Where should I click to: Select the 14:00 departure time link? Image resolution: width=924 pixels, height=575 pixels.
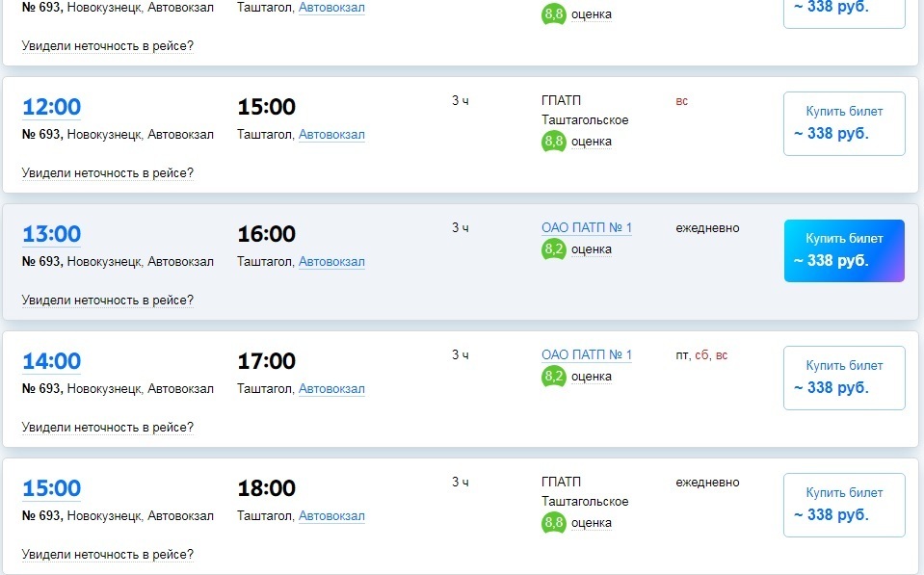[x=52, y=361]
